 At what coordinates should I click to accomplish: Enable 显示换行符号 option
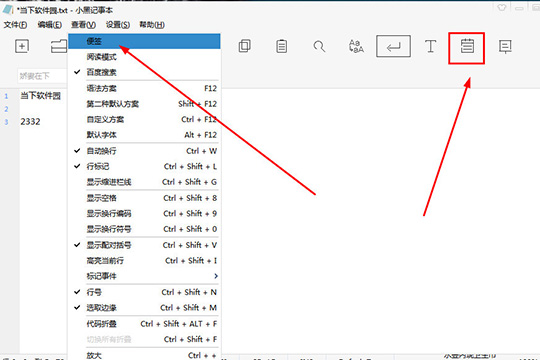pyautogui.click(x=144, y=229)
